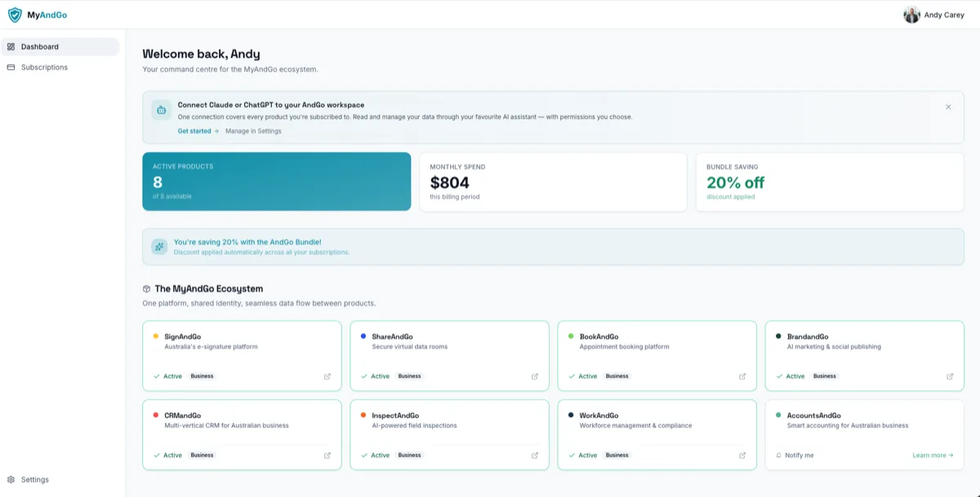Click the Business badge on WorkAndGo

[617, 455]
